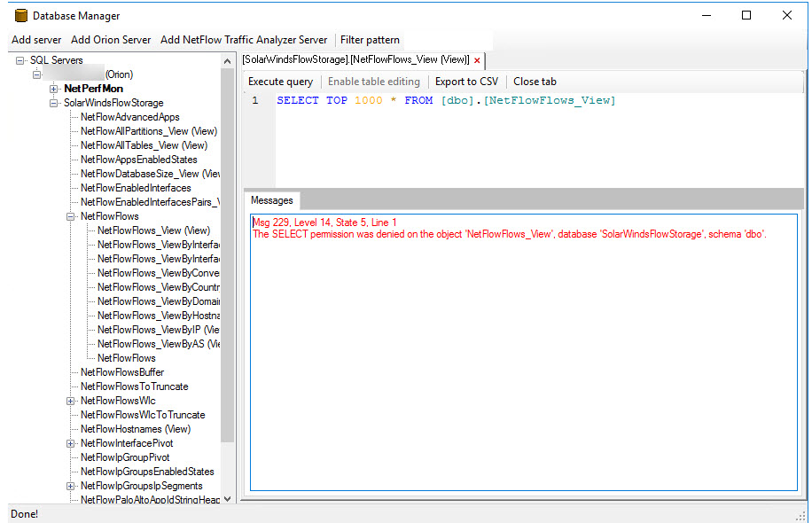Viewport: 812px width, 523px height.
Task: Click Add server in the toolbar
Action: (x=36, y=40)
